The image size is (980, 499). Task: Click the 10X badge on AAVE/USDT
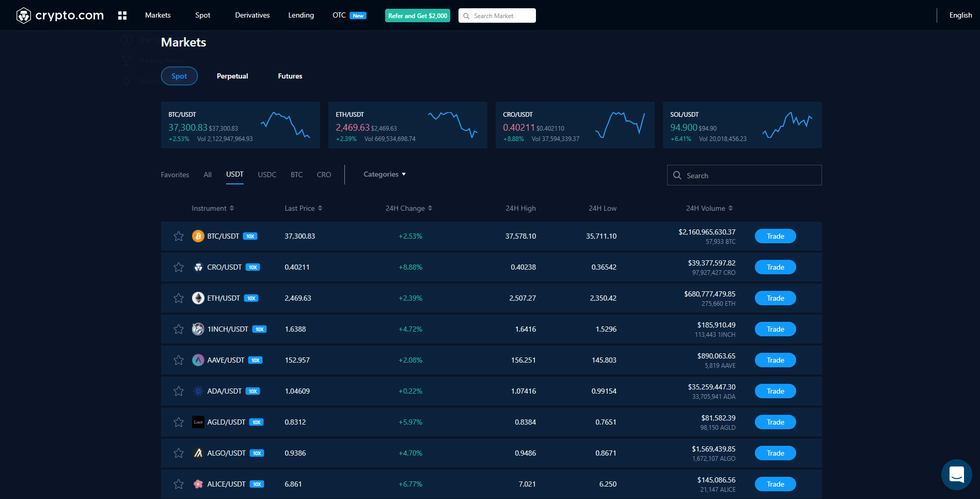click(256, 360)
